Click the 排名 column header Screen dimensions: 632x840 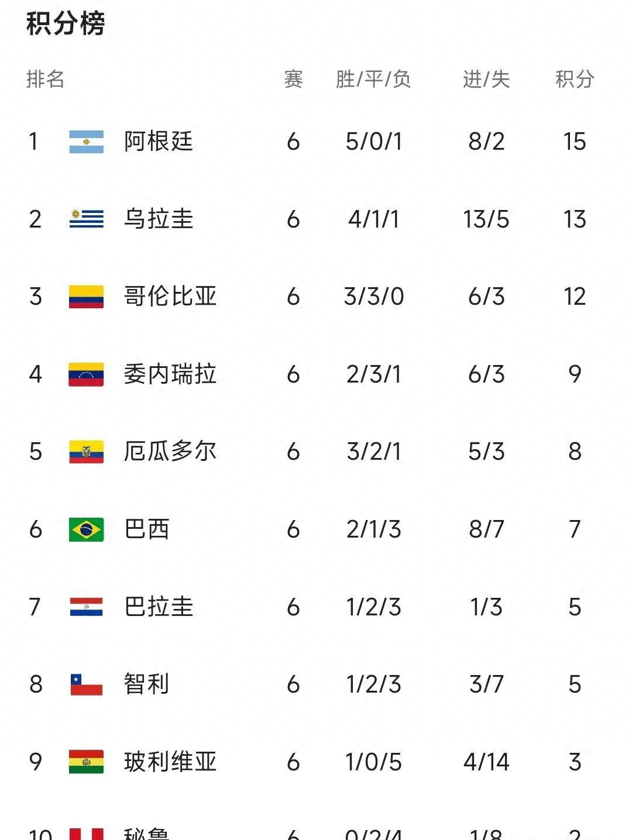[x=45, y=79]
